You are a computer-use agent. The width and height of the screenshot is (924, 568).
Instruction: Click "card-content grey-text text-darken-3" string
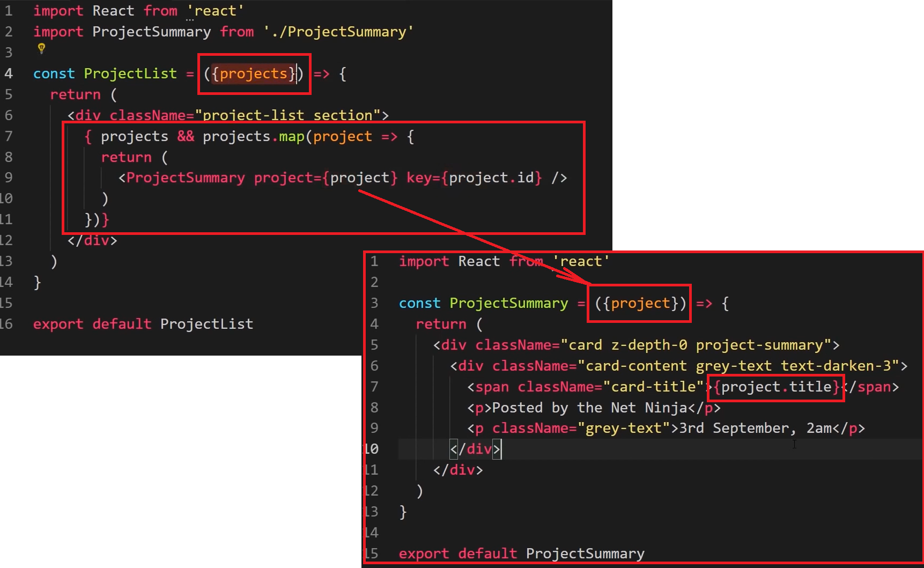(738, 366)
